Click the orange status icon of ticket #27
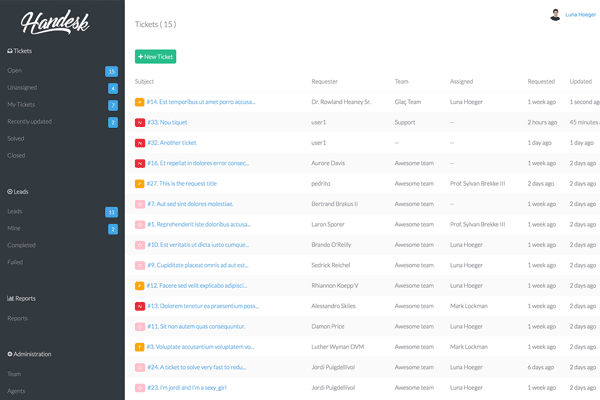This screenshot has height=400, width=600. (x=140, y=184)
